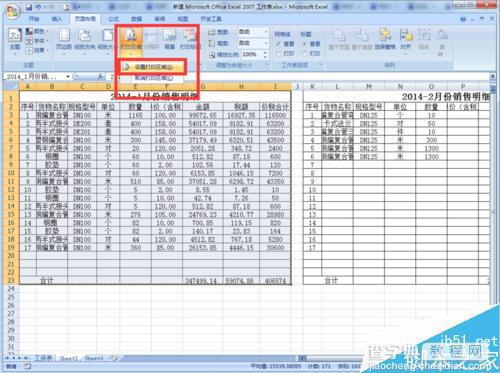This screenshot has height=373, width=500.
Task: Undo the last action
Action: (x=39, y=7)
